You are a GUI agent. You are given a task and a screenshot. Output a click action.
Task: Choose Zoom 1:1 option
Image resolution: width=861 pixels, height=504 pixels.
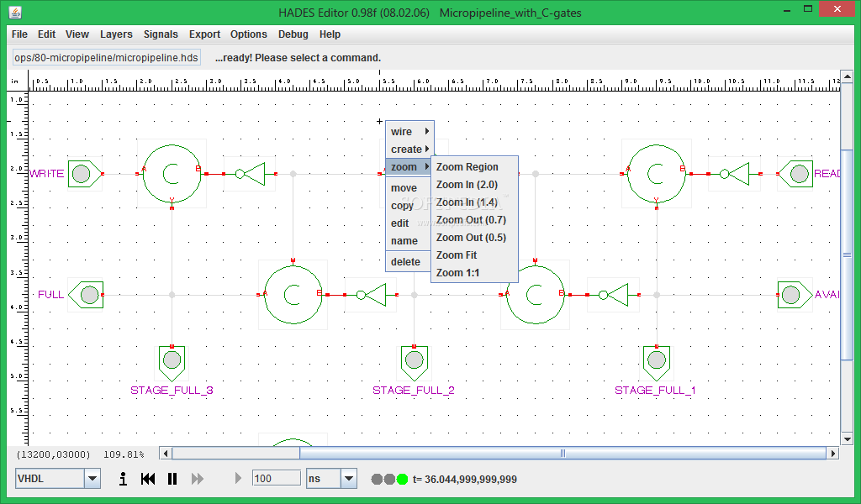coord(474,272)
